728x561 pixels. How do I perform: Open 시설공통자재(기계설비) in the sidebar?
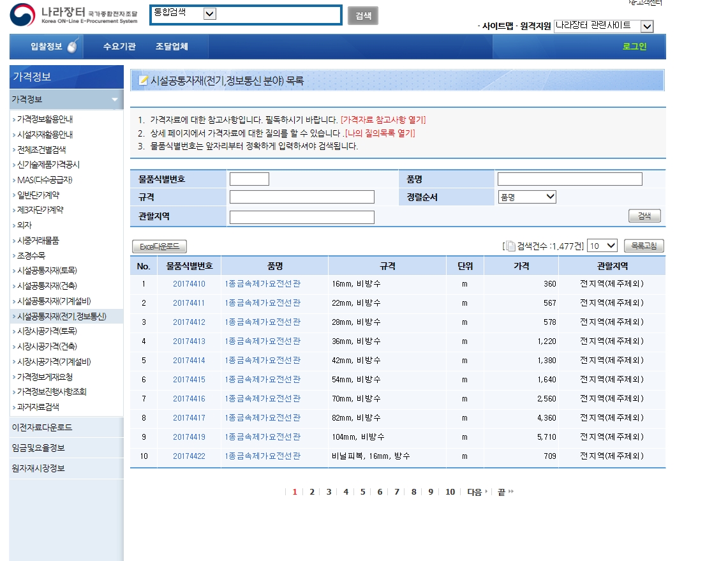[x=54, y=301]
